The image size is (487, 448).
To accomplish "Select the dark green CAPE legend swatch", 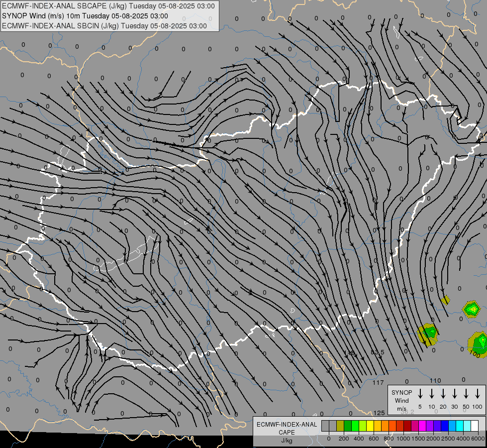I will (348, 426).
